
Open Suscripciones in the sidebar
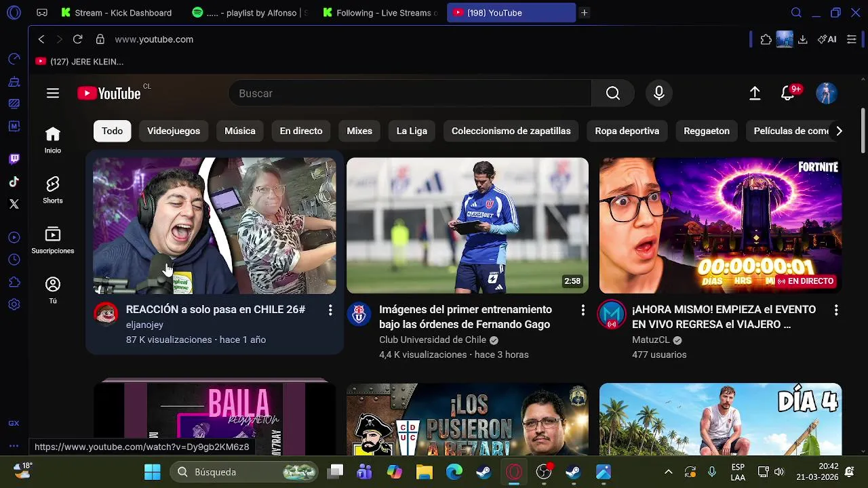pos(53,241)
